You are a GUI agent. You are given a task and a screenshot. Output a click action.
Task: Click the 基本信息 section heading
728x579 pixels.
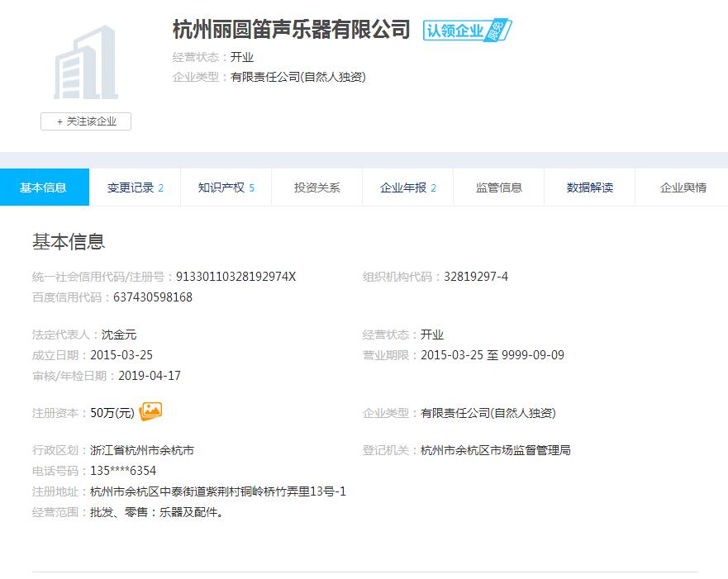pos(69,242)
